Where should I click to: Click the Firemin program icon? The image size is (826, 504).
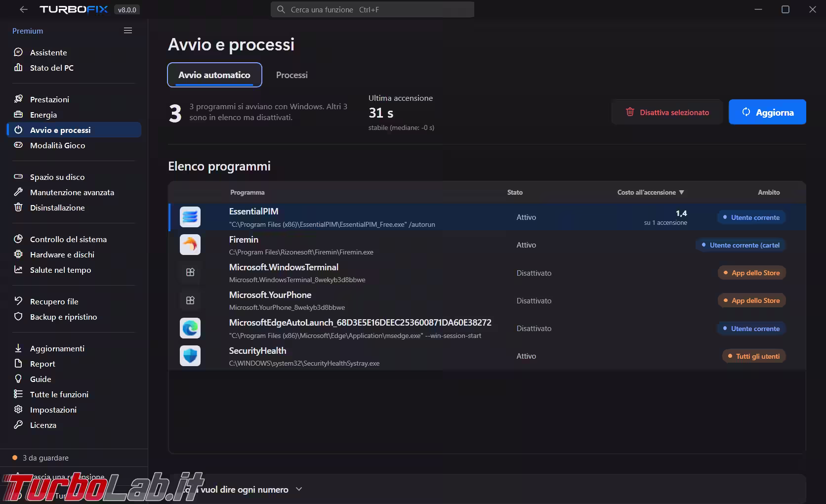pyautogui.click(x=190, y=245)
